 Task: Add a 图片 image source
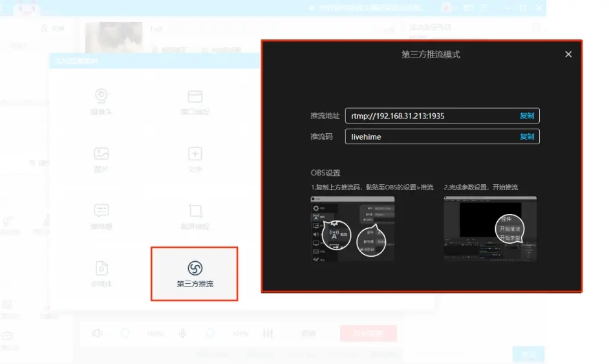[101, 159]
